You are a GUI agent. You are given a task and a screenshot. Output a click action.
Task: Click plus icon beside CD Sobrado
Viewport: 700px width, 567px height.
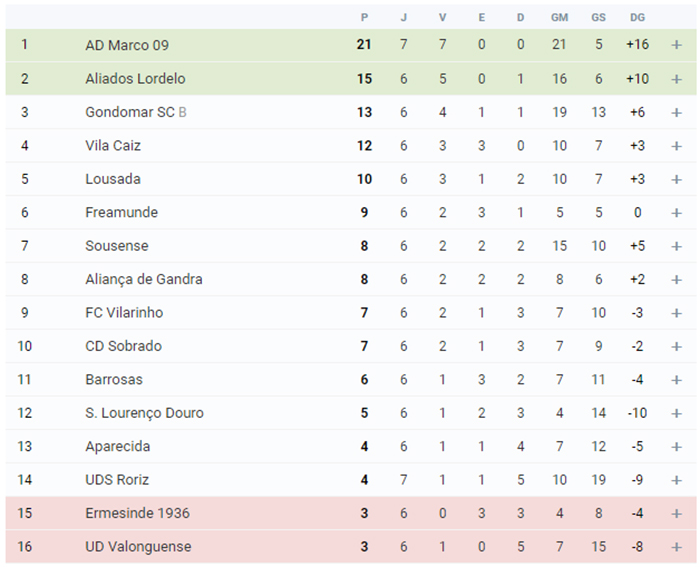676,346
